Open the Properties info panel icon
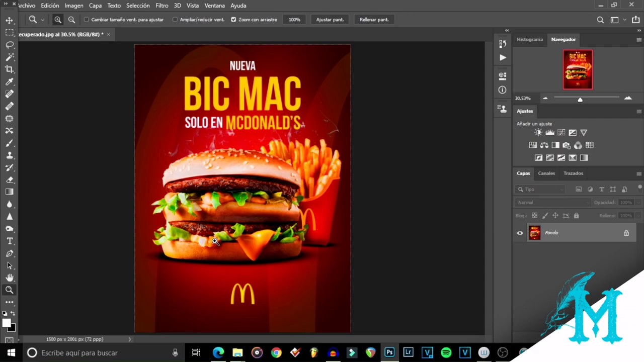Screen dimensions: 644x362 coord(502,90)
